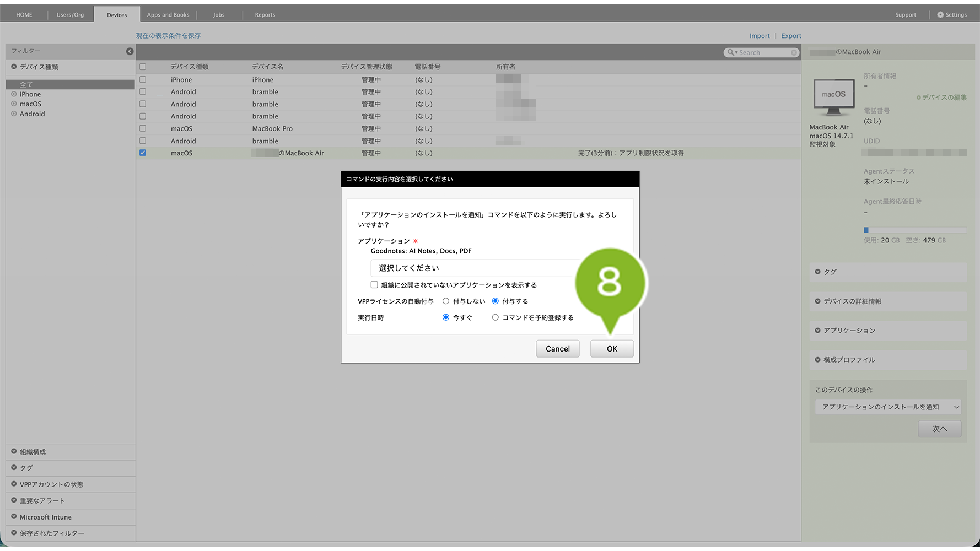This screenshot has width=980, height=551.
Task: Select 今すぐ execution time radio
Action: click(446, 317)
